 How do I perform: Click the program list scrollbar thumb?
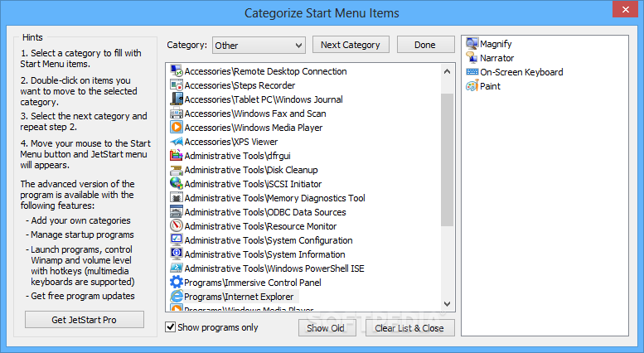448,160
